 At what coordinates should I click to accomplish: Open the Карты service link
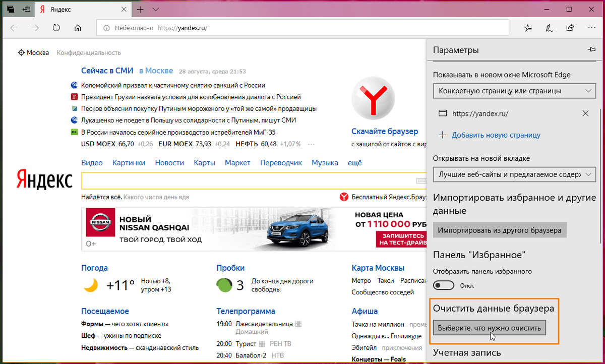click(x=204, y=163)
